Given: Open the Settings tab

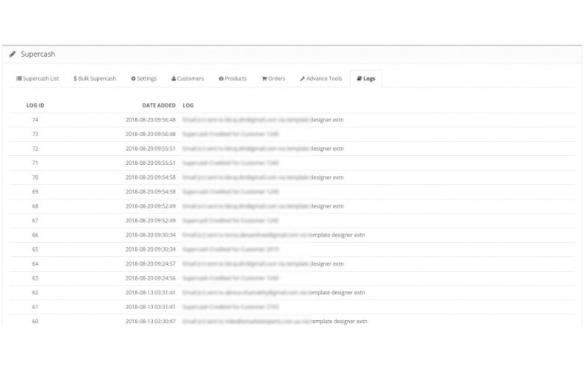Looking at the screenshot, I should [x=143, y=79].
